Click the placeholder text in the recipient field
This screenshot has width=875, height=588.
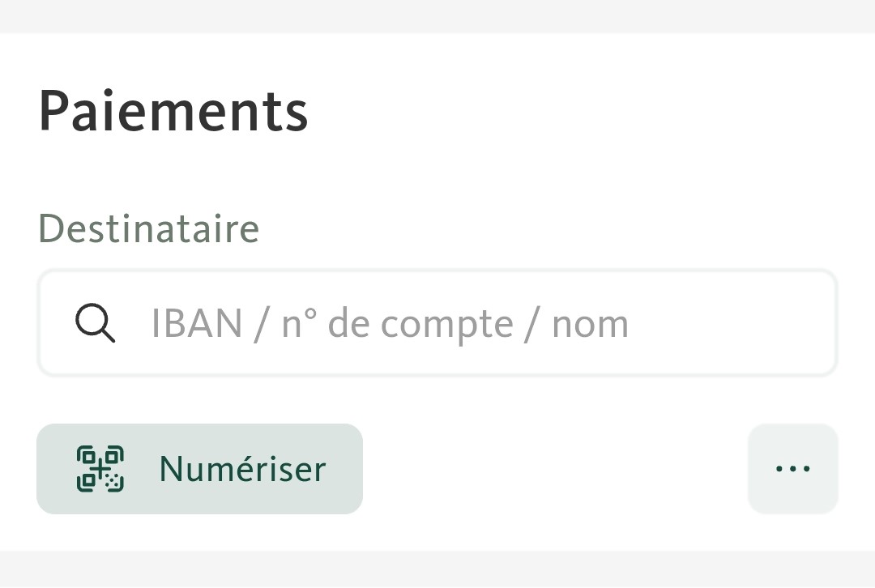pyautogui.click(x=390, y=324)
